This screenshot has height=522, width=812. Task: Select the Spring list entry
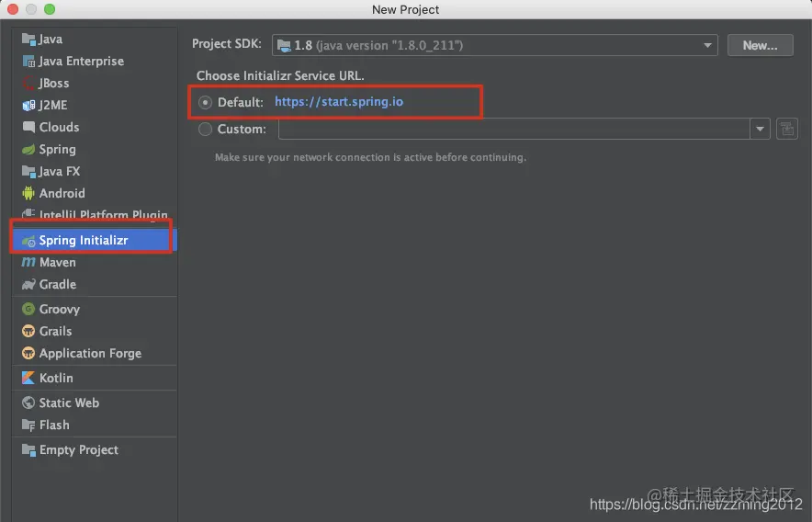(95, 149)
